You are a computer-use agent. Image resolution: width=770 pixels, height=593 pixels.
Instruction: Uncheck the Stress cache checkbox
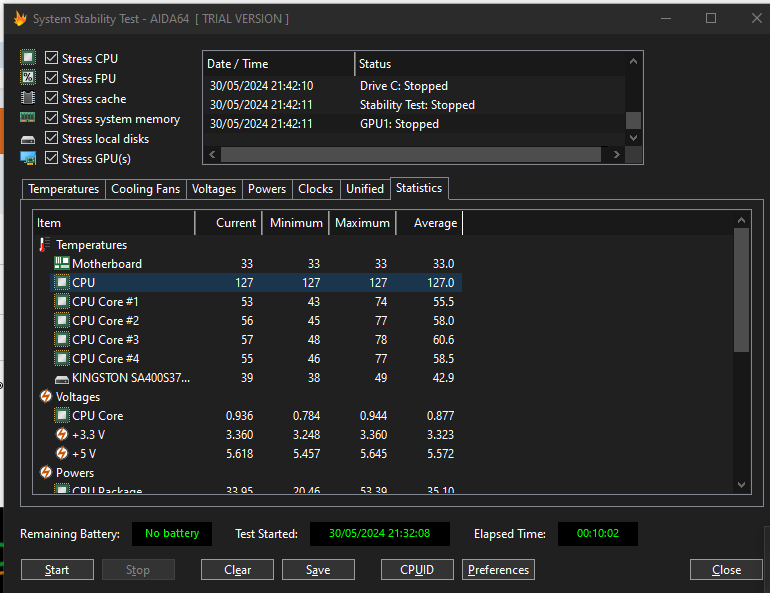tap(51, 98)
